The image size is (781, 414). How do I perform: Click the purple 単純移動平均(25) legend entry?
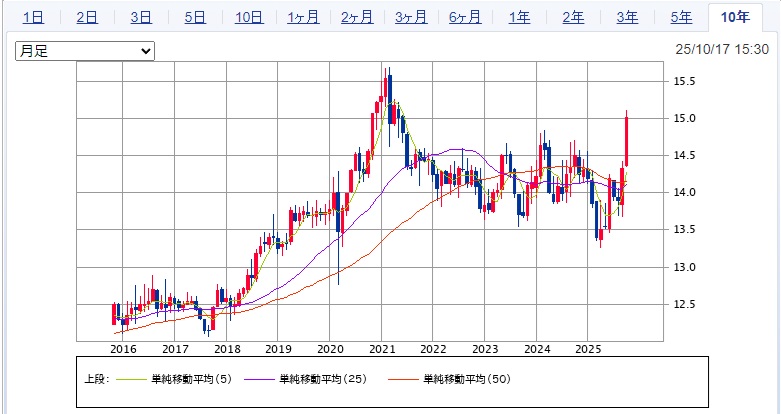(x=302, y=379)
